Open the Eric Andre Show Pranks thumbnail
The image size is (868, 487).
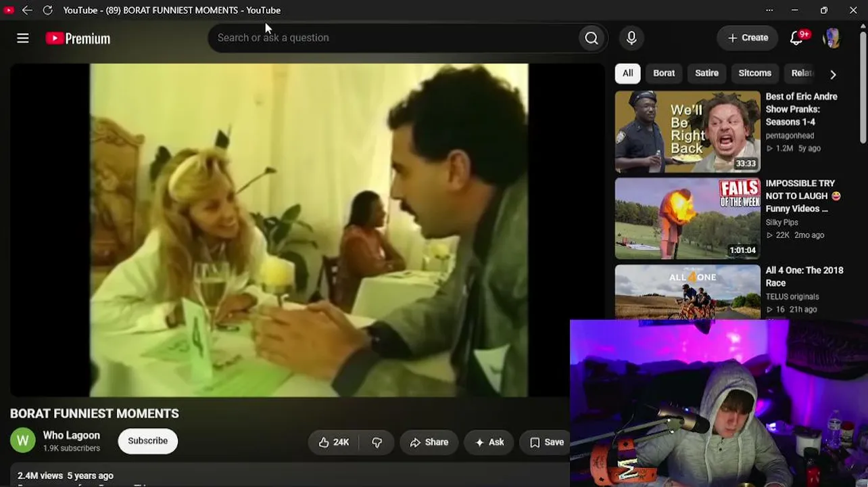click(x=688, y=132)
